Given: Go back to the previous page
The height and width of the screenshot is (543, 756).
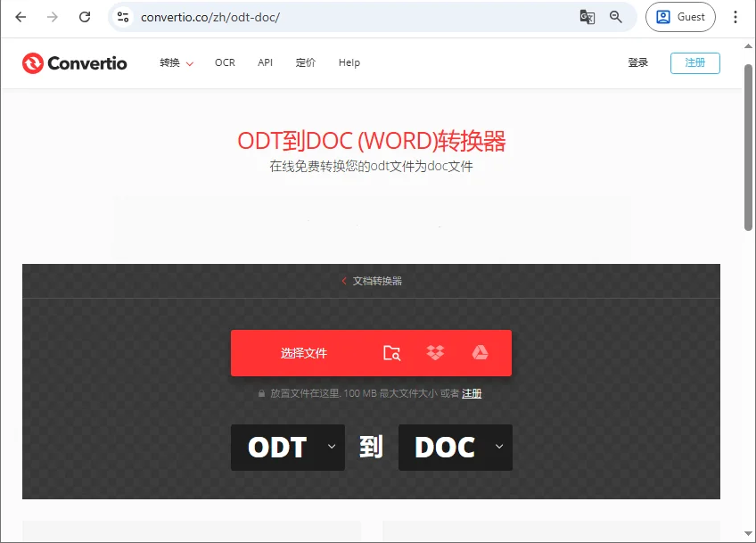Looking at the screenshot, I should 20,16.
